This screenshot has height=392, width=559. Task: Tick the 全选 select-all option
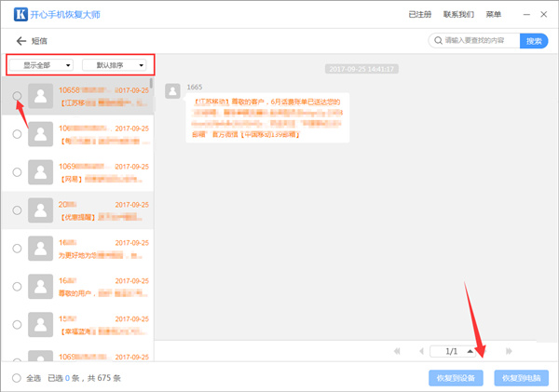(18, 378)
